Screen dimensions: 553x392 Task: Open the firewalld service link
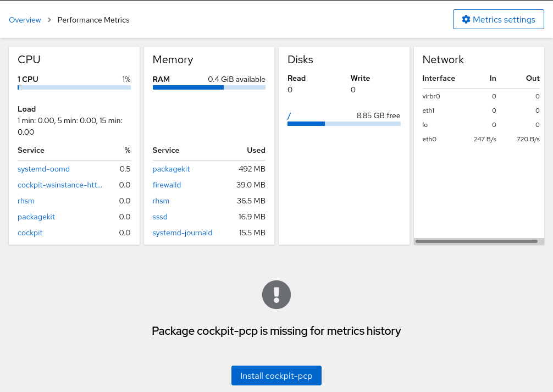pyautogui.click(x=167, y=185)
